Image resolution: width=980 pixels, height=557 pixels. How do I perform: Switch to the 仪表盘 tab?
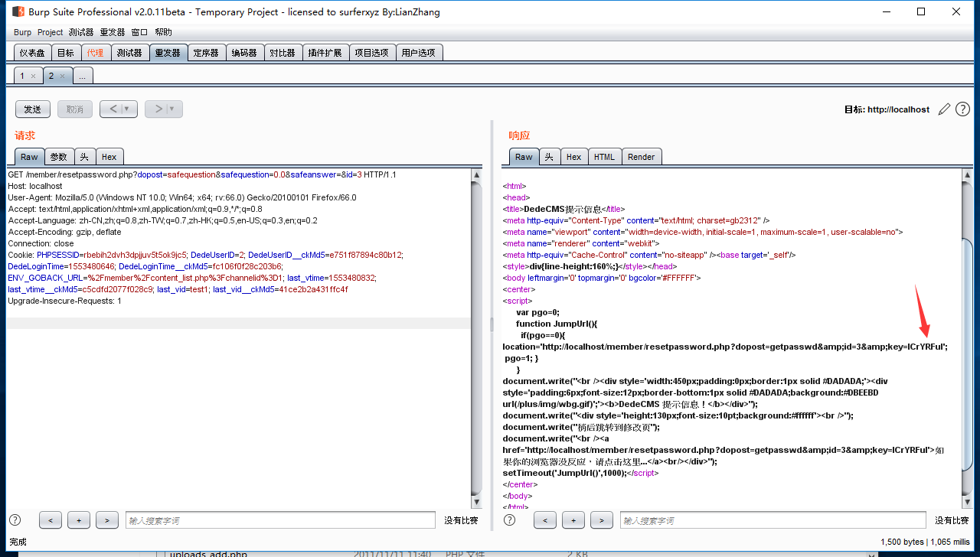[33, 53]
